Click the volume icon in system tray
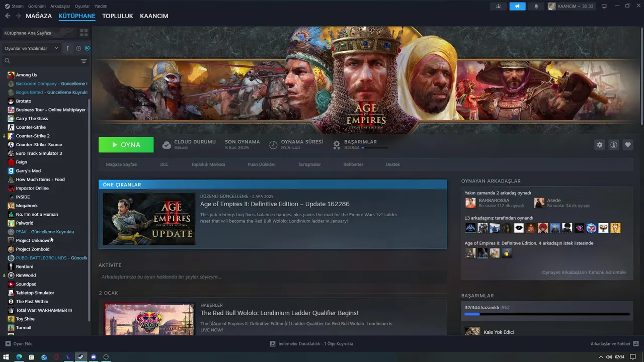The image size is (644, 362). 609,357
